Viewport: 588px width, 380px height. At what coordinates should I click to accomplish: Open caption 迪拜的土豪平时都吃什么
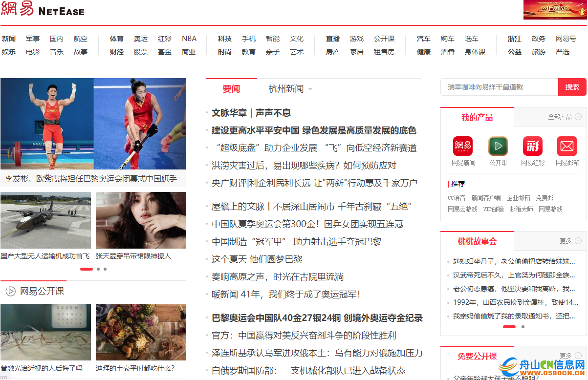(x=135, y=368)
